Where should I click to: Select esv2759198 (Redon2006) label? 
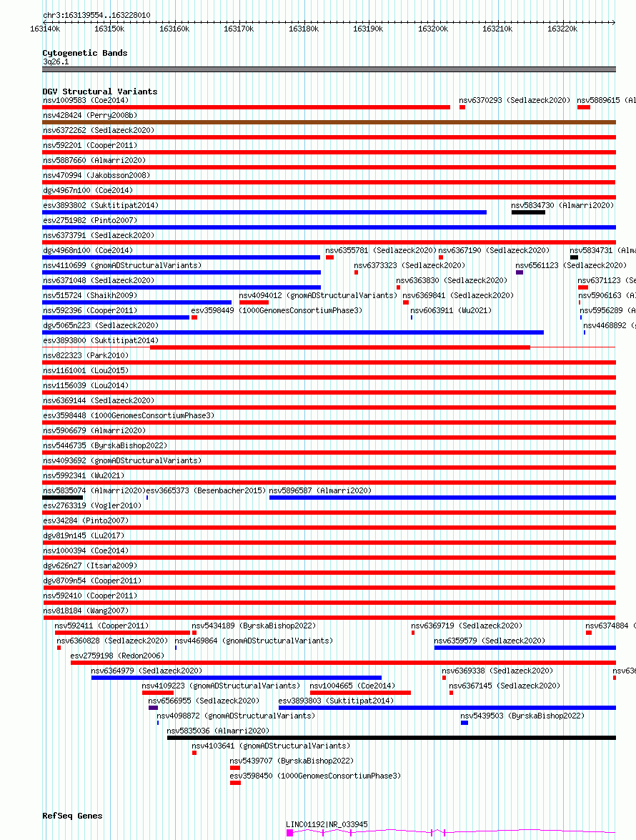click(x=117, y=655)
